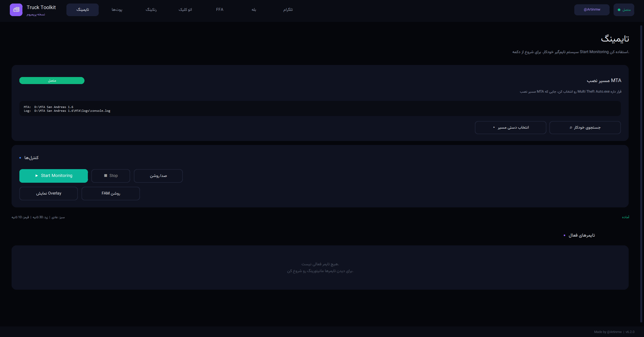The width and height of the screenshot is (644, 337).
Task: Click the green متصل badge in MTA card
Action: pyautogui.click(x=52, y=81)
